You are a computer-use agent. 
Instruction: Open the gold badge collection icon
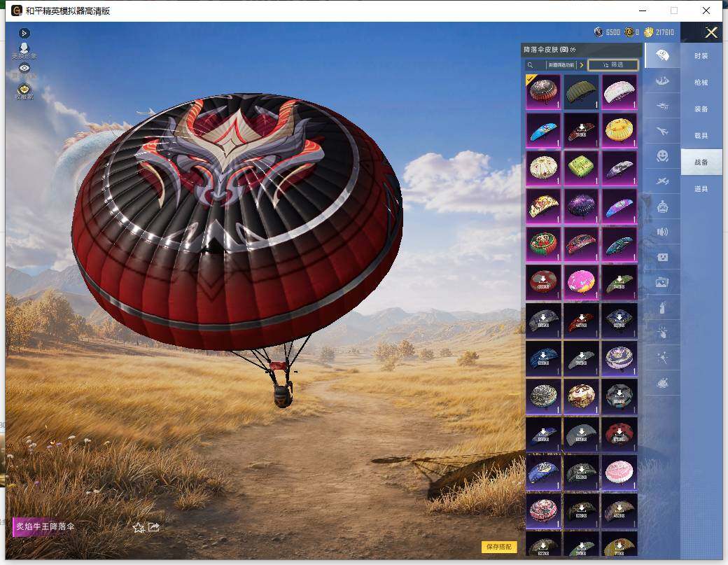click(x=24, y=90)
